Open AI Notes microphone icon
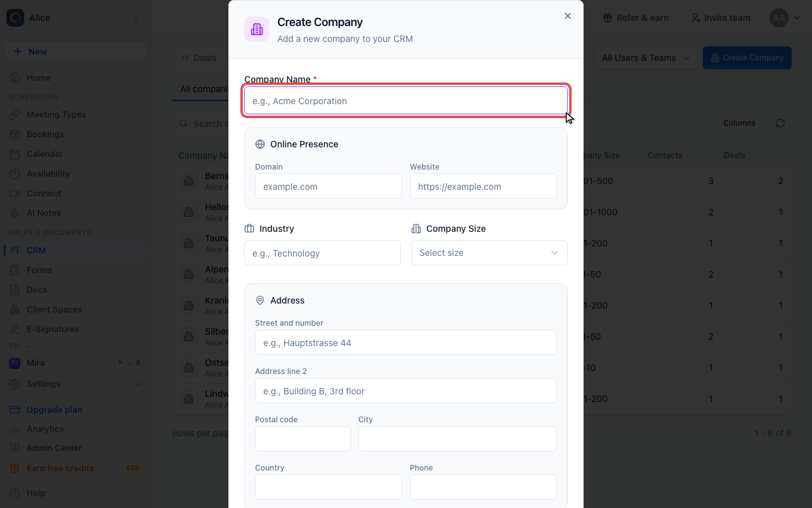This screenshot has width=812, height=508. coord(15,213)
